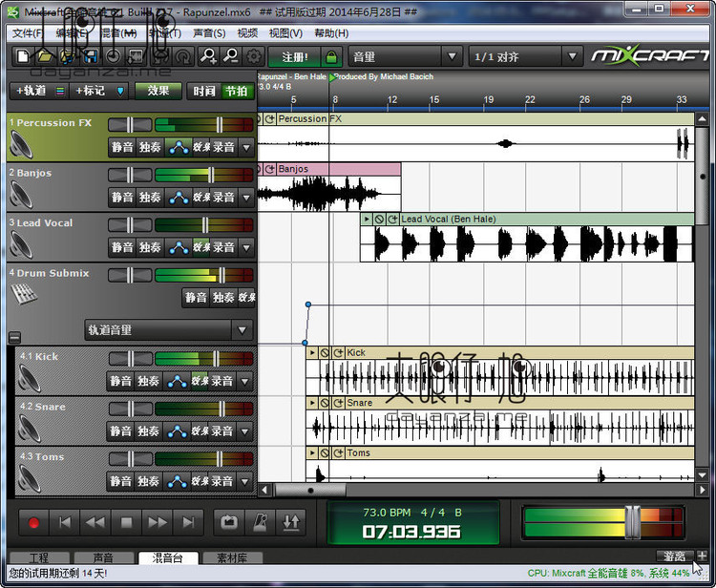Collapse the Drum Submix automation lane

pos(14,337)
